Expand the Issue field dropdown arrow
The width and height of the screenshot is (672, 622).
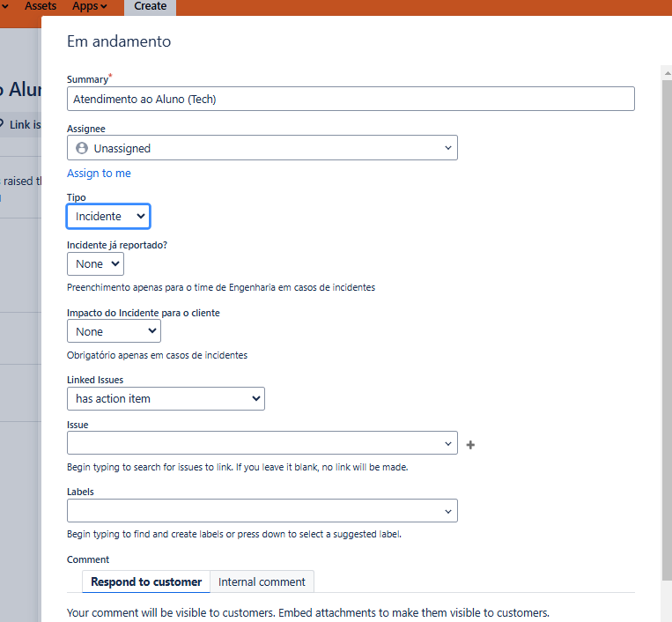[448, 444]
